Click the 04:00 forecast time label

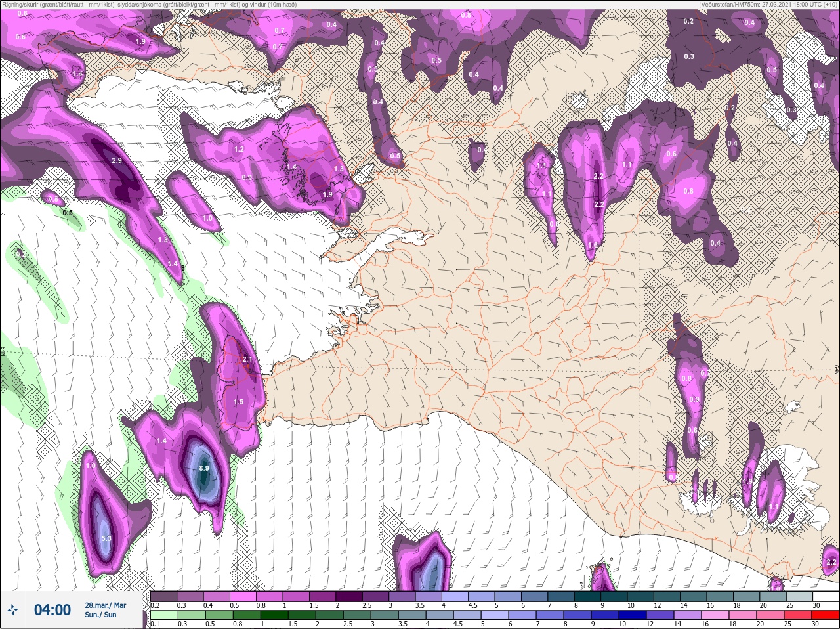[x=52, y=610]
